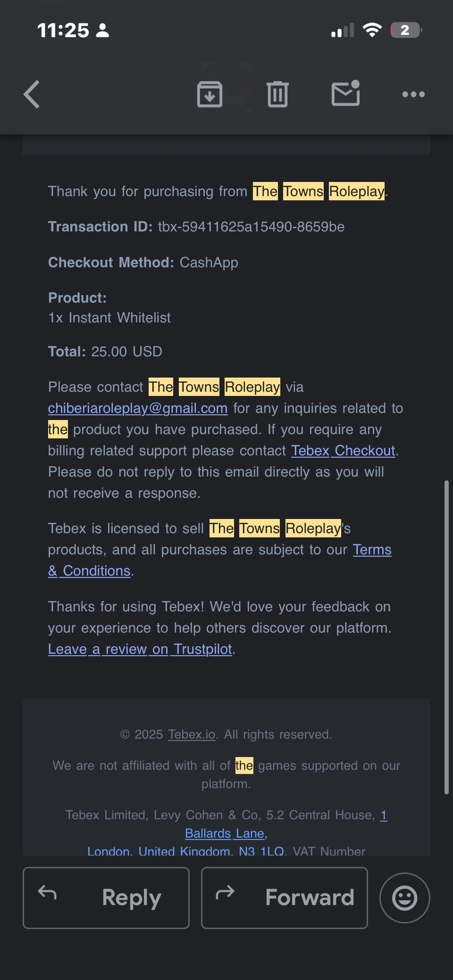This screenshot has width=453, height=980.
Task: Delete the email using the trash icon
Action: [x=277, y=94]
